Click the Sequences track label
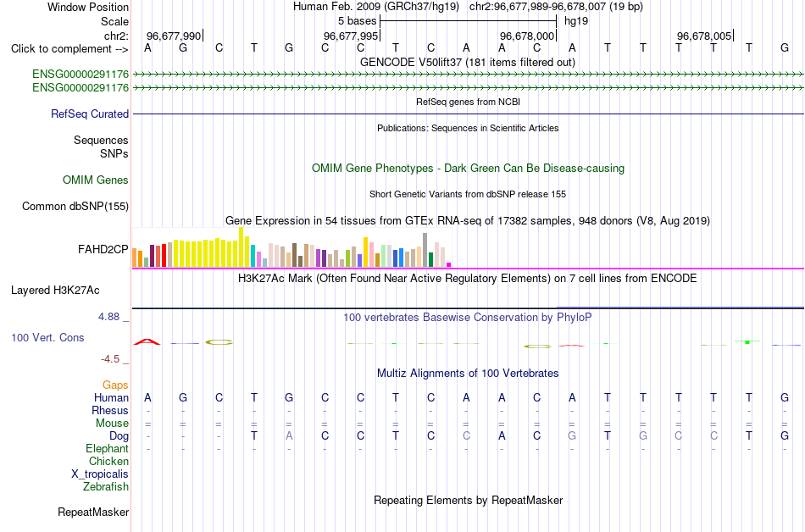This screenshot has width=805, height=532. pyautogui.click(x=101, y=140)
